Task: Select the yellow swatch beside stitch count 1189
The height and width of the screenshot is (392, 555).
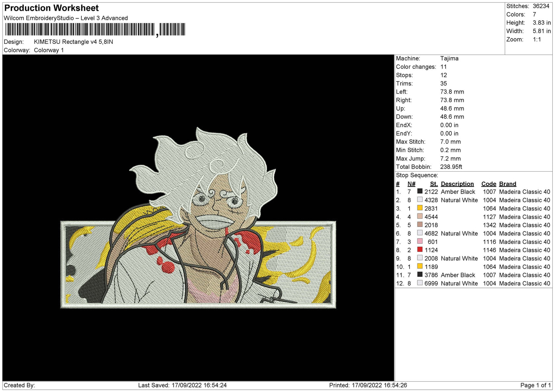Action: pyautogui.click(x=420, y=266)
